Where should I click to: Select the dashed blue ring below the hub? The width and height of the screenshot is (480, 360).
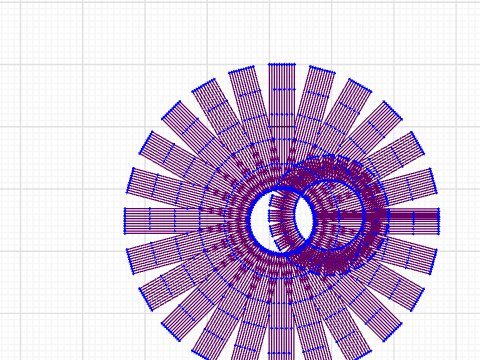click(282, 303)
